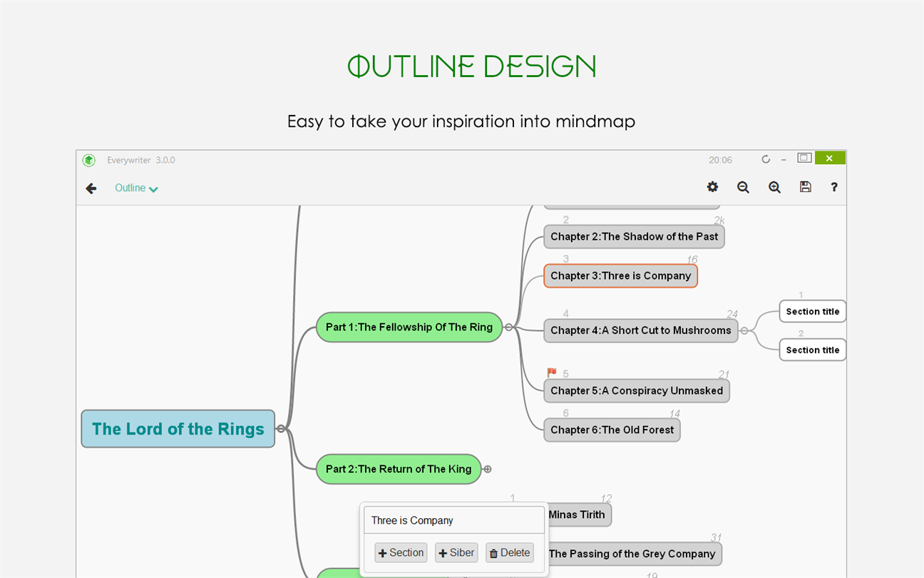Click the refresh icon in the title bar
The height and width of the screenshot is (578, 924).
point(766,159)
